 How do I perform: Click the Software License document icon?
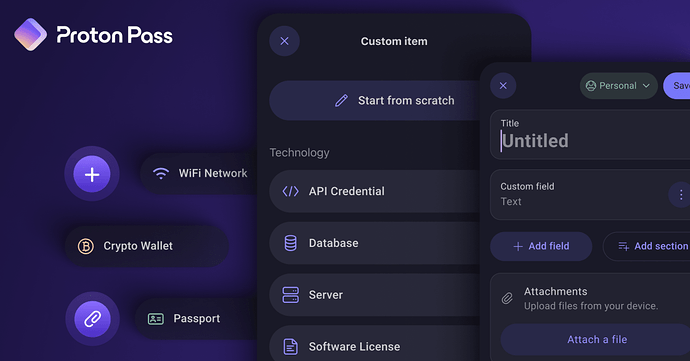pos(290,347)
